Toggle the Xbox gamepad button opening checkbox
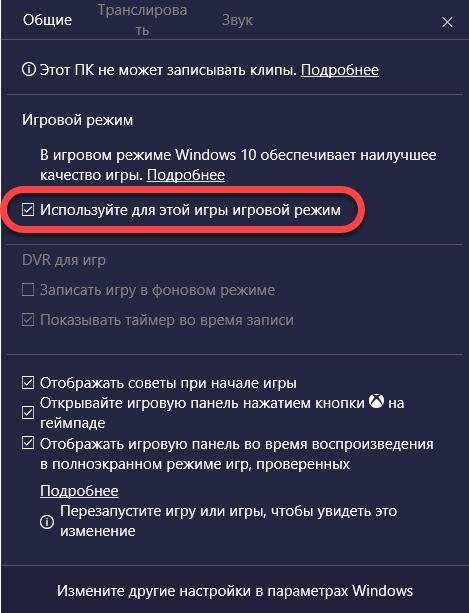This screenshot has width=469, height=613. point(28,412)
